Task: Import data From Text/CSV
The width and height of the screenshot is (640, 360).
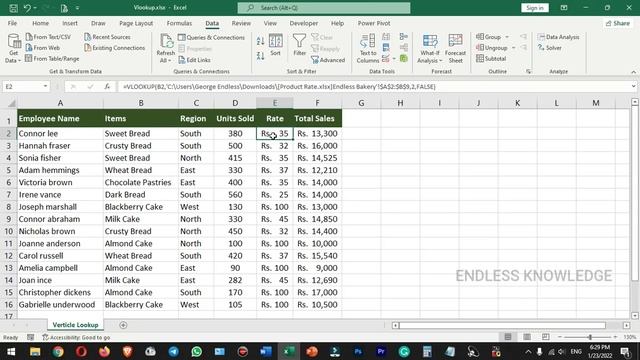Action: click(x=48, y=37)
